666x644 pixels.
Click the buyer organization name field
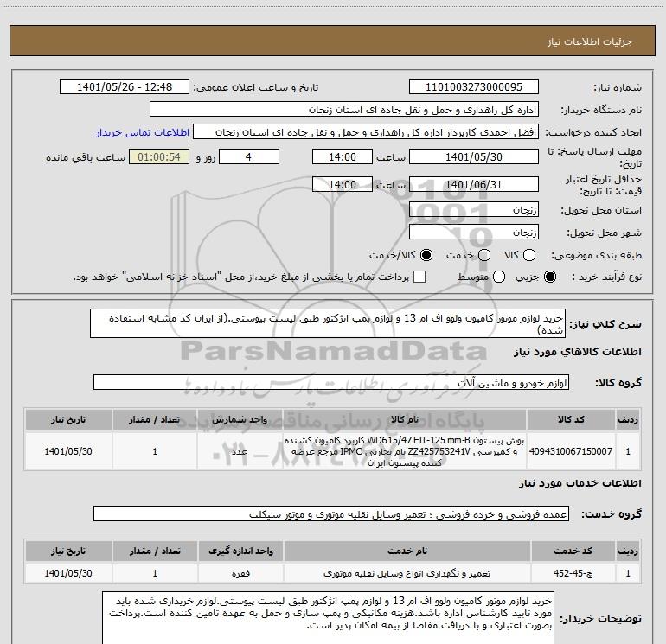pyautogui.click(x=344, y=110)
